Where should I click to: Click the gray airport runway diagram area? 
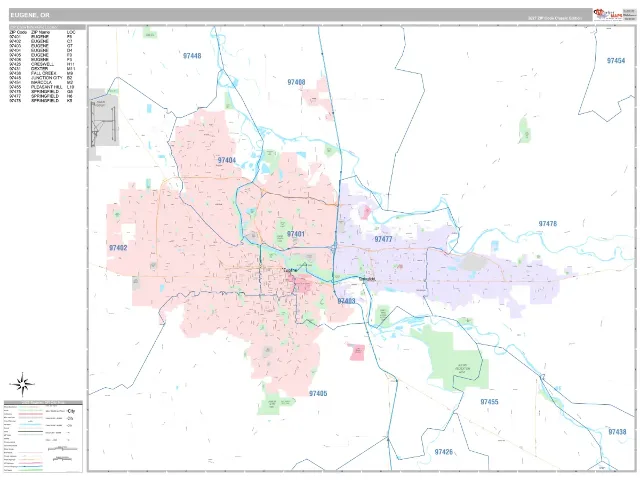[104, 122]
